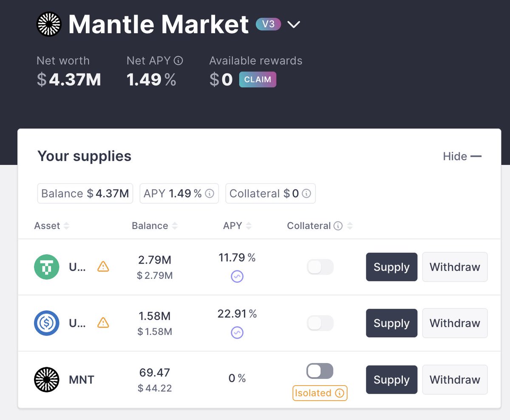510x420 pixels.
Task: Open the Mantle Market dropdown chevron
Action: coord(294,25)
